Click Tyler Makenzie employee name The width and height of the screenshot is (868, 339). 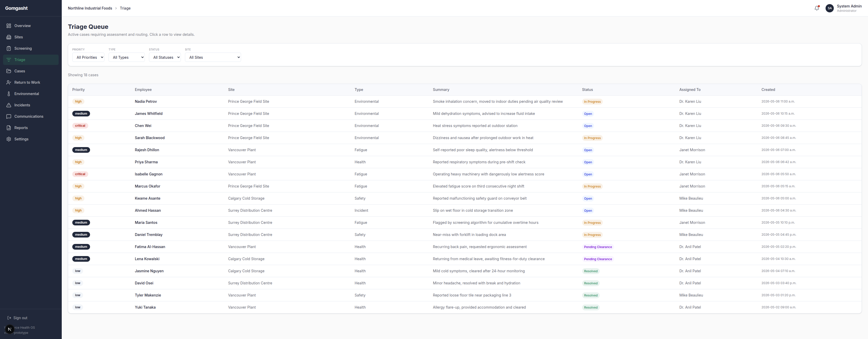pos(148,295)
